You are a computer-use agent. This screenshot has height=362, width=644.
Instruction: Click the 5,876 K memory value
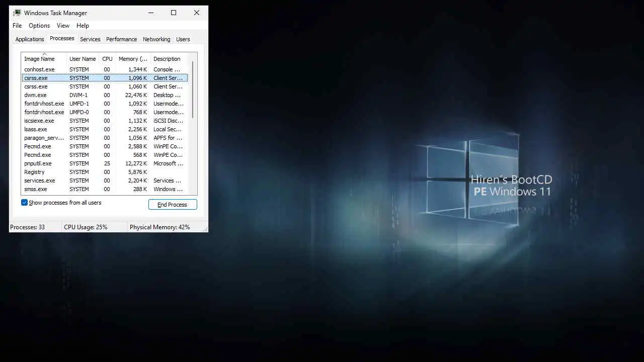(x=137, y=172)
